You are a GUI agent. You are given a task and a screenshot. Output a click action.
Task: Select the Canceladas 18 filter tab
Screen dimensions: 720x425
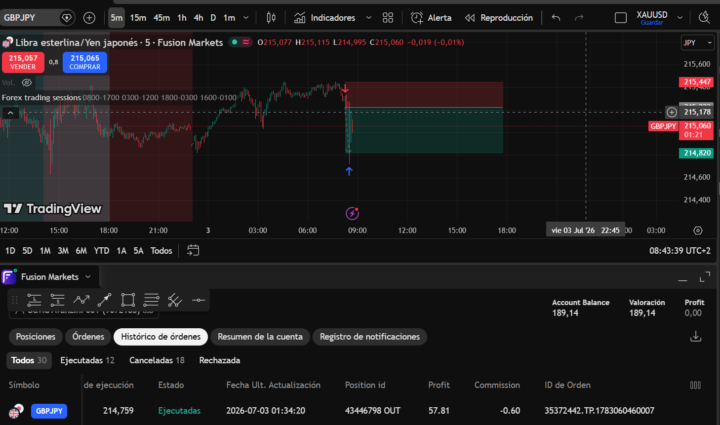click(157, 360)
